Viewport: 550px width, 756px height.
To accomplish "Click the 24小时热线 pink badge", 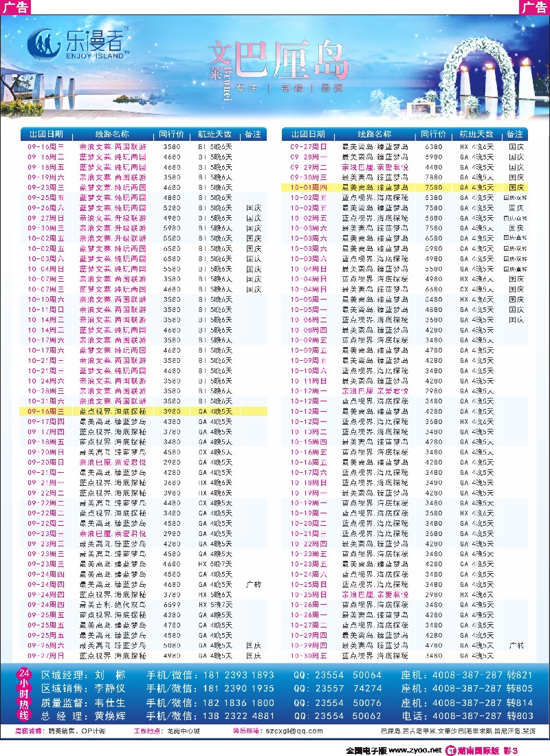I will point(23,694).
